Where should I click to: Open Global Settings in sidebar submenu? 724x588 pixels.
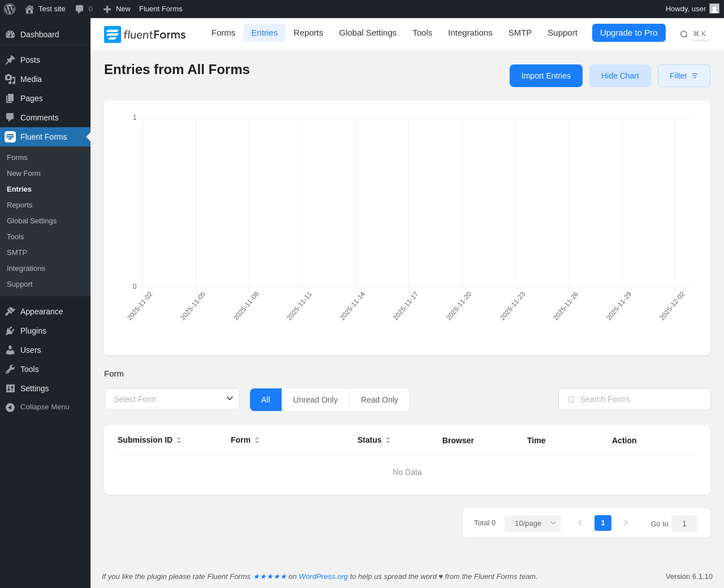click(32, 221)
